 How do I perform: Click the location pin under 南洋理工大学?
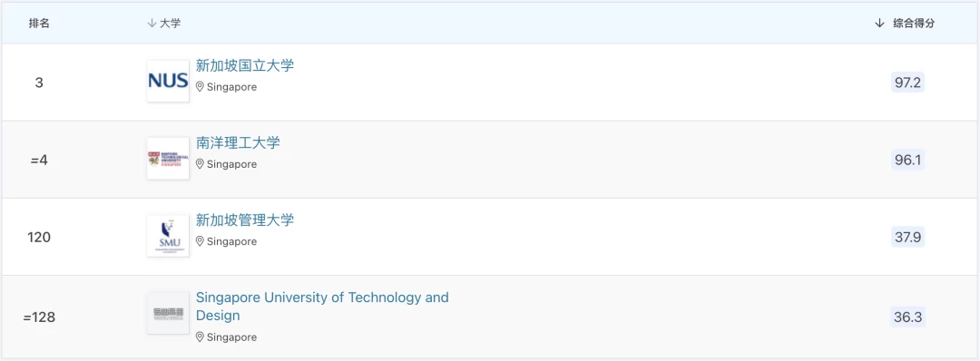pos(200,164)
